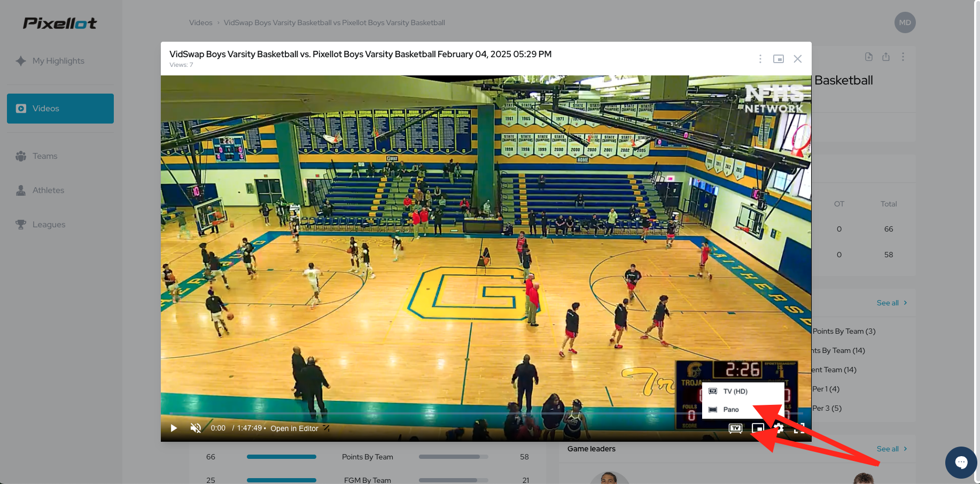Image resolution: width=980 pixels, height=484 pixels.
Task: Open Per 3 (5) playlist item
Action: tap(827, 408)
